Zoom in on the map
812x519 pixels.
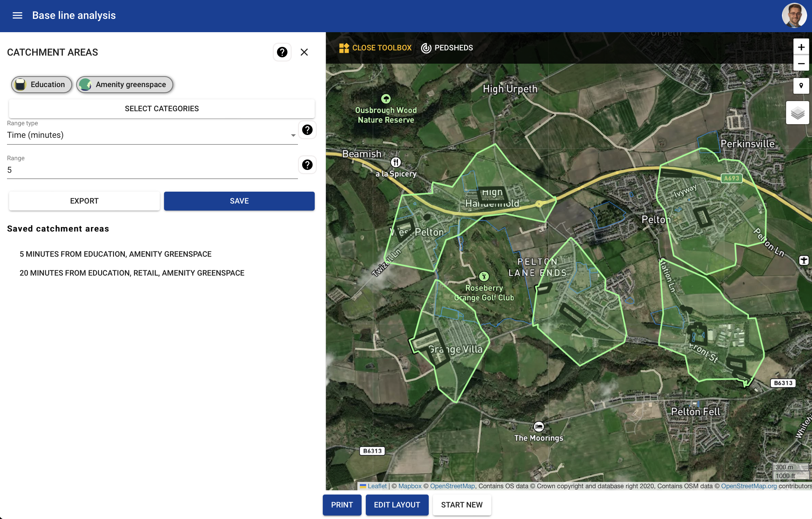[x=801, y=47]
